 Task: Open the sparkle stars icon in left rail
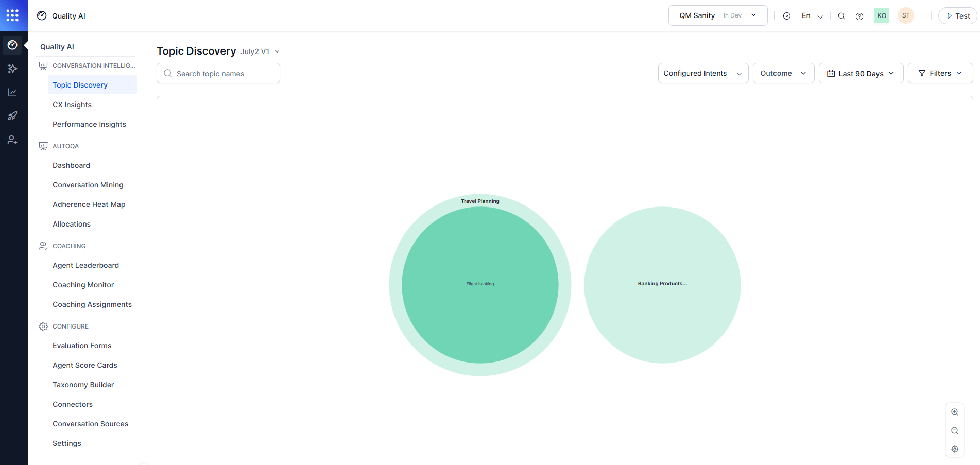12,68
